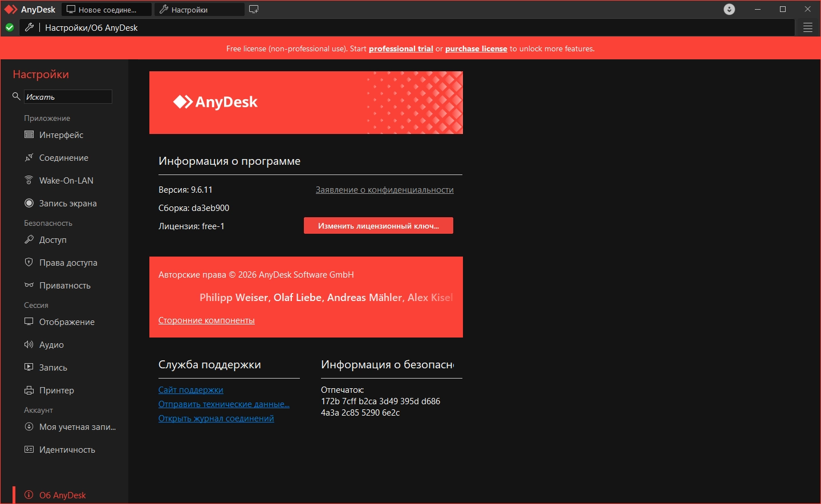Click the magnifier search icon in settings

(x=17, y=96)
